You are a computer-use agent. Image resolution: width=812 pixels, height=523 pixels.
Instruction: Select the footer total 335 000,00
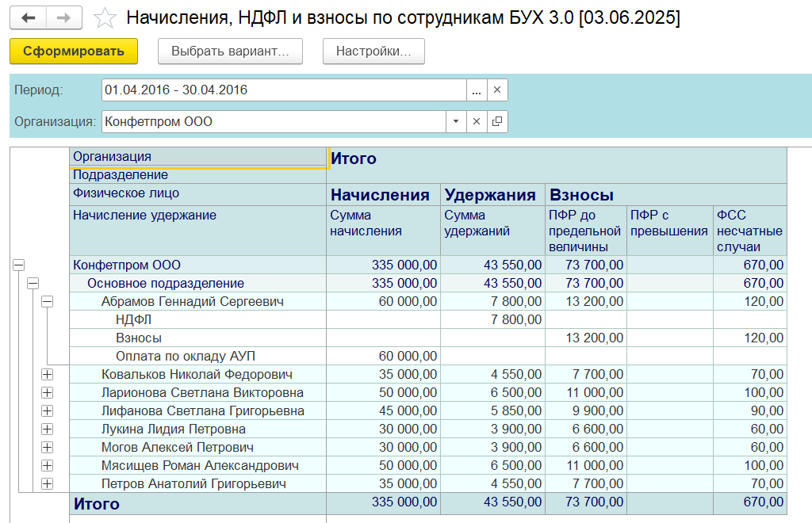[383, 502]
